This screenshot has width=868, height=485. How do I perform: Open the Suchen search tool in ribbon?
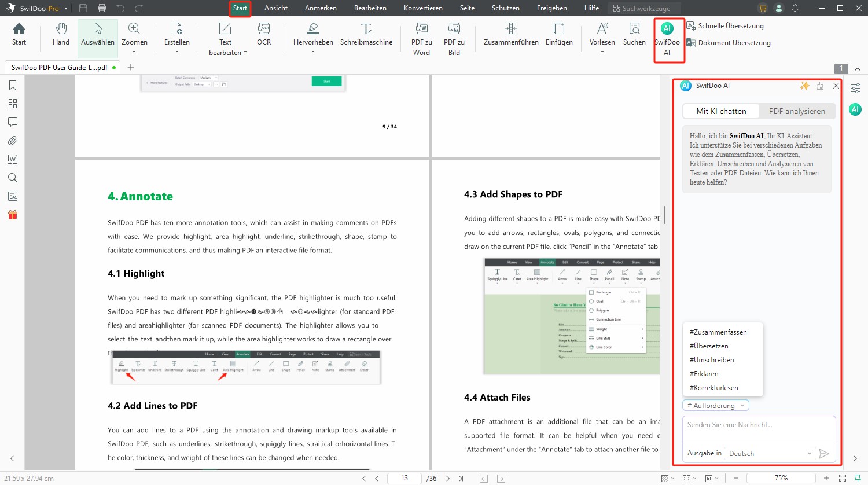pos(634,35)
